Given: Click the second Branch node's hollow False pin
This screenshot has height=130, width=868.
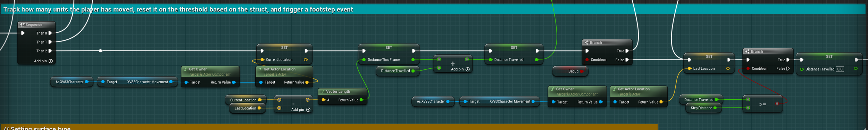Looking at the screenshot, I should click(x=788, y=69).
